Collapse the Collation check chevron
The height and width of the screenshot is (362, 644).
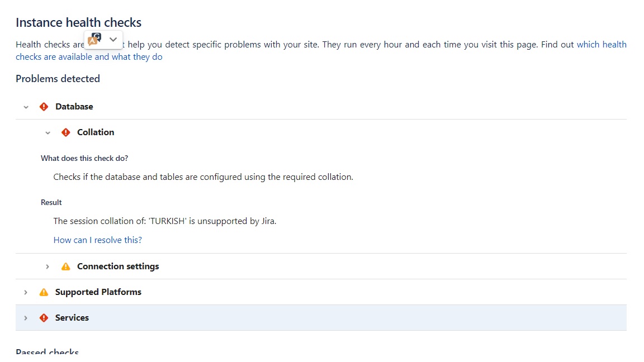pos(48,133)
